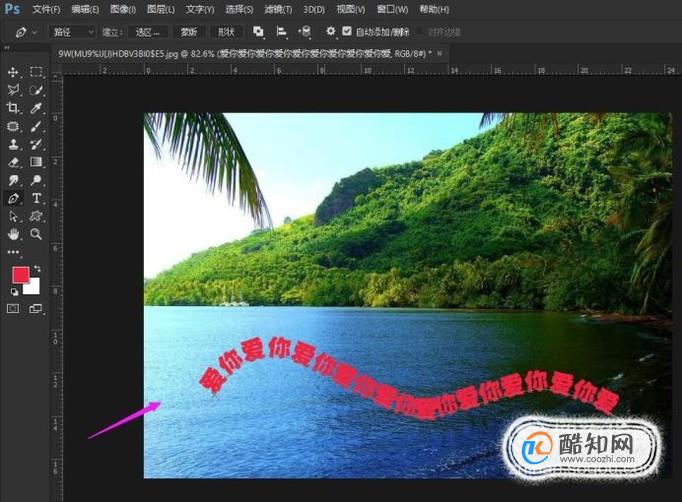The image size is (682, 502).
Task: Open path alignment options
Action: coord(281,31)
